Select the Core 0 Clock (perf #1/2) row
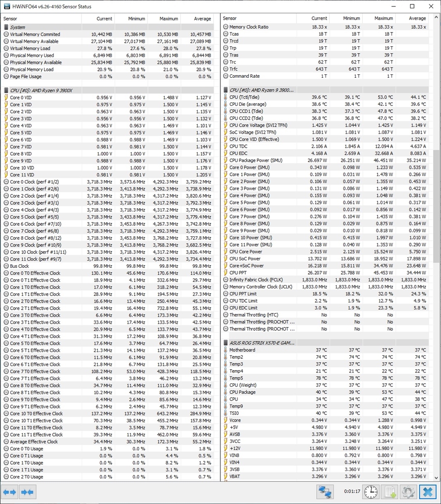 [107, 182]
